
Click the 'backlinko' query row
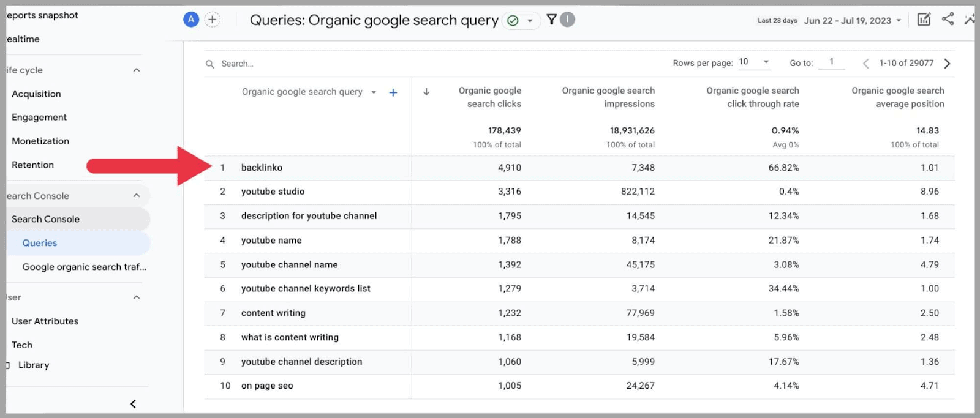point(262,168)
